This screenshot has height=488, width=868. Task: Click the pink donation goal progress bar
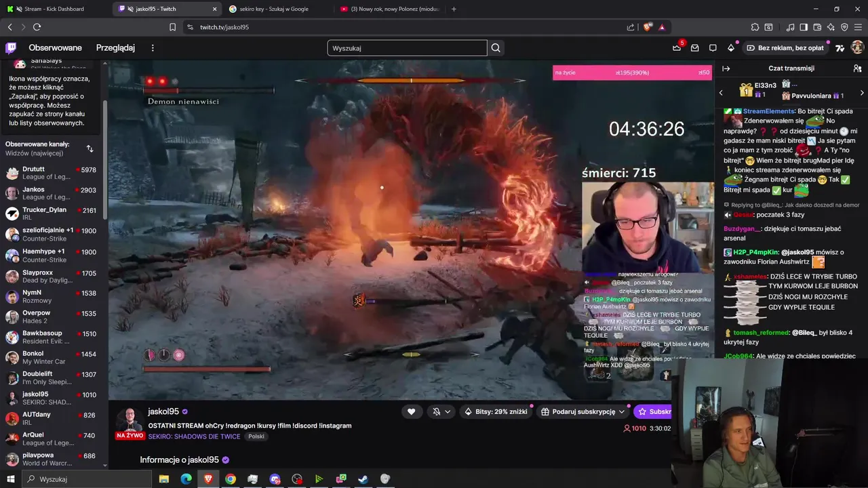pyautogui.click(x=632, y=73)
